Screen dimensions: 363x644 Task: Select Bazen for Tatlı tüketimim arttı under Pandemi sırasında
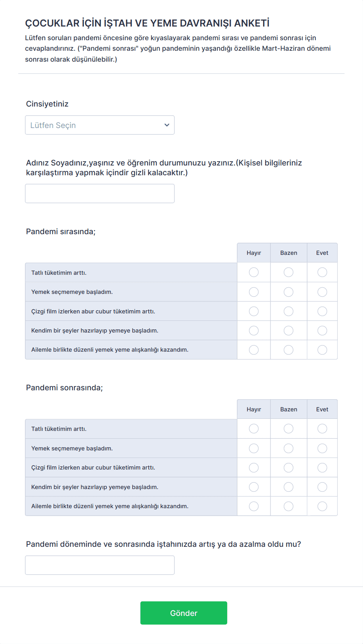click(288, 272)
